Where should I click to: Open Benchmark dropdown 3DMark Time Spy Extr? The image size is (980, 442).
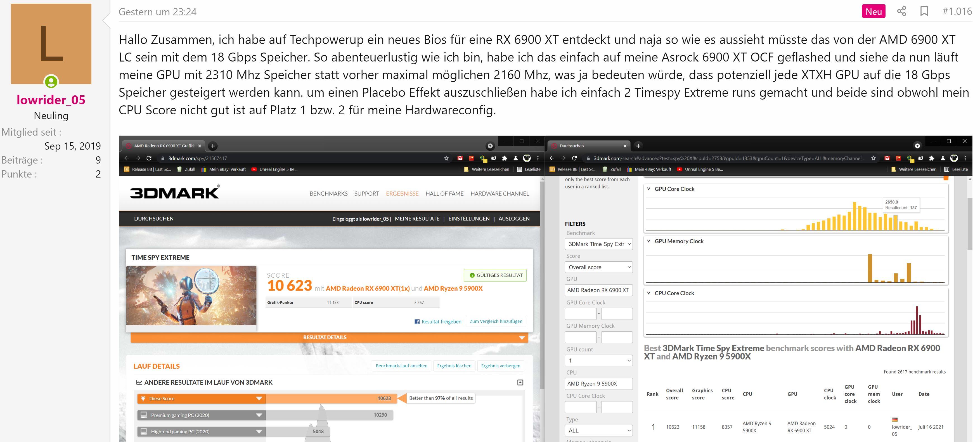click(598, 244)
